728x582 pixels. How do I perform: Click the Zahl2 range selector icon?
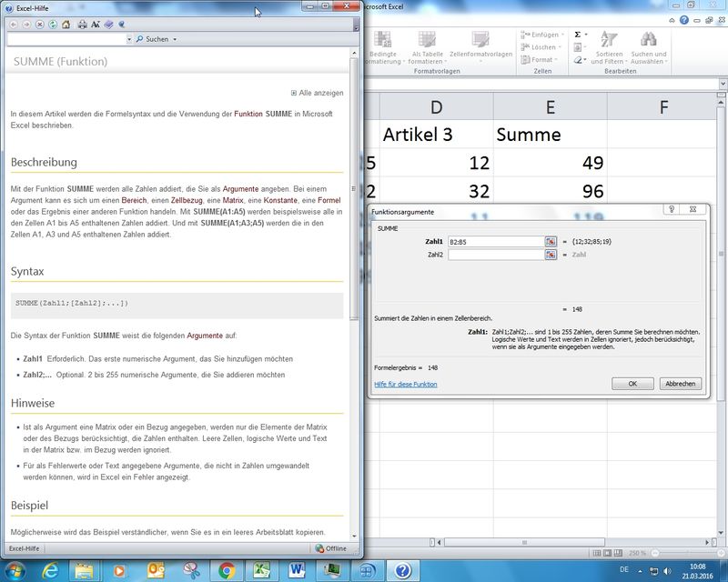point(551,256)
